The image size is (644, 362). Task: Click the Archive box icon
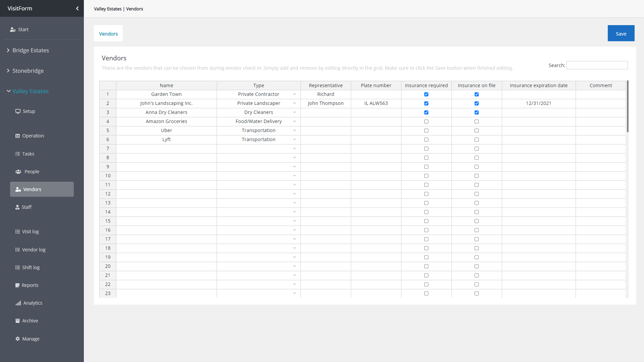17,321
